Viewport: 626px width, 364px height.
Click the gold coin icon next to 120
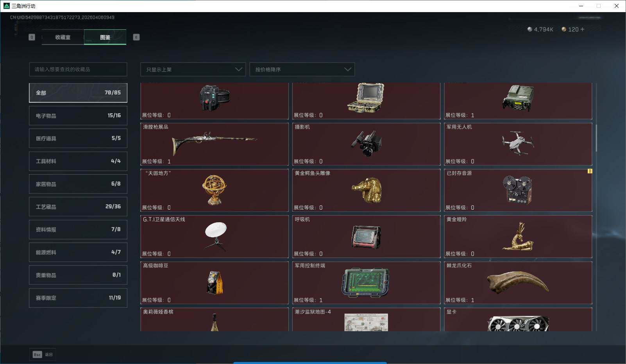pos(564,29)
